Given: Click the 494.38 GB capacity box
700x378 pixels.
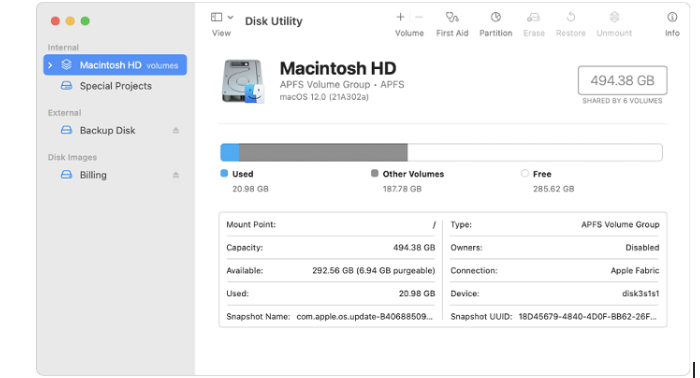Looking at the screenshot, I should coord(622,80).
